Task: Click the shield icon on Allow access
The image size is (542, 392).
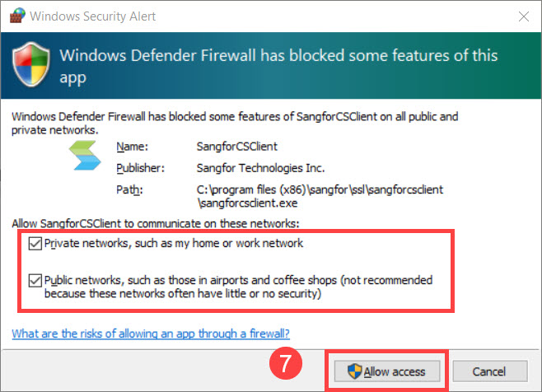Action: 354,371
